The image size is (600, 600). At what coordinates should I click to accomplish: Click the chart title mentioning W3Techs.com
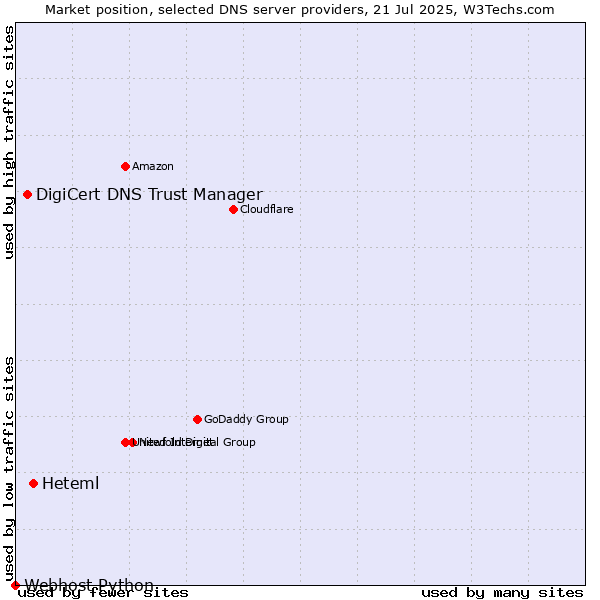(x=300, y=10)
